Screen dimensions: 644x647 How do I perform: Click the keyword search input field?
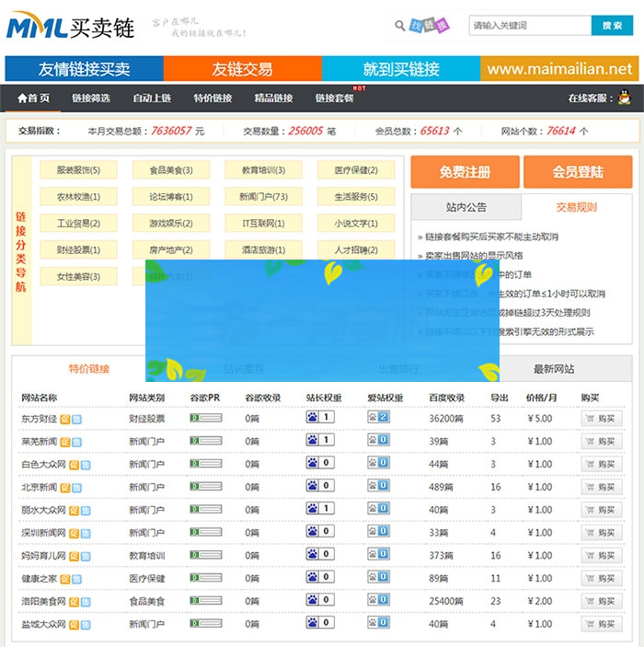click(529, 26)
